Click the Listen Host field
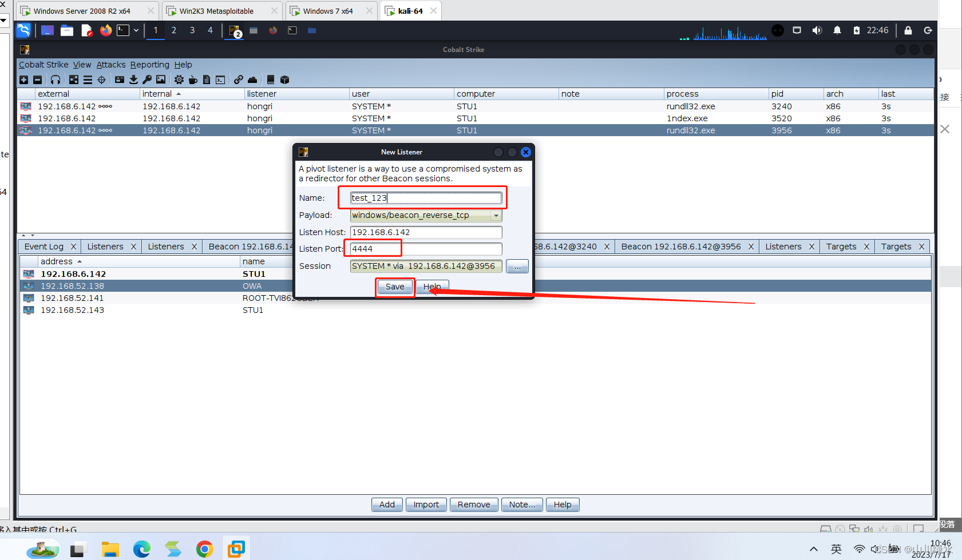This screenshot has height=560, width=962. (x=426, y=232)
